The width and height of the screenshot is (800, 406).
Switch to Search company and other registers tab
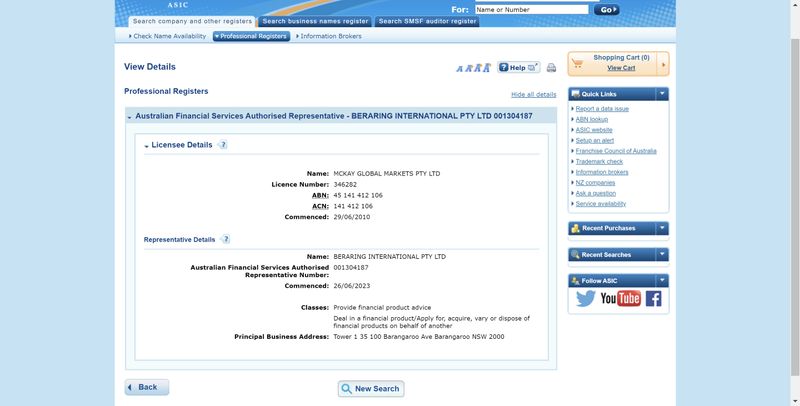click(x=192, y=21)
